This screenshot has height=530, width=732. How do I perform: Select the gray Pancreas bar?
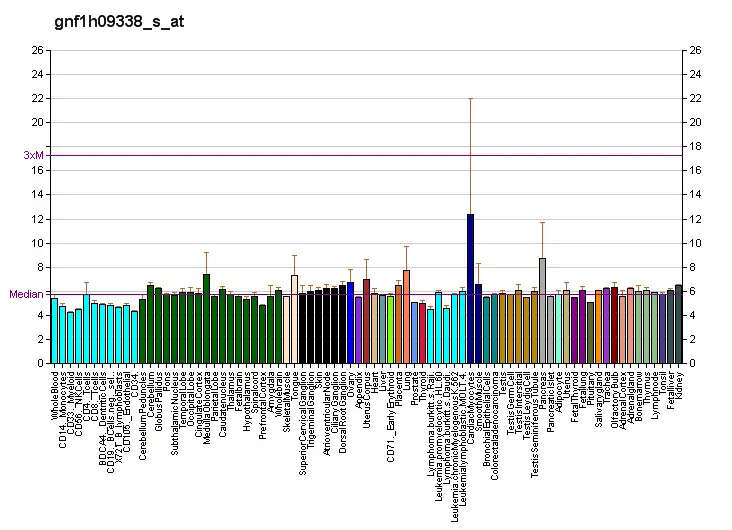542,310
